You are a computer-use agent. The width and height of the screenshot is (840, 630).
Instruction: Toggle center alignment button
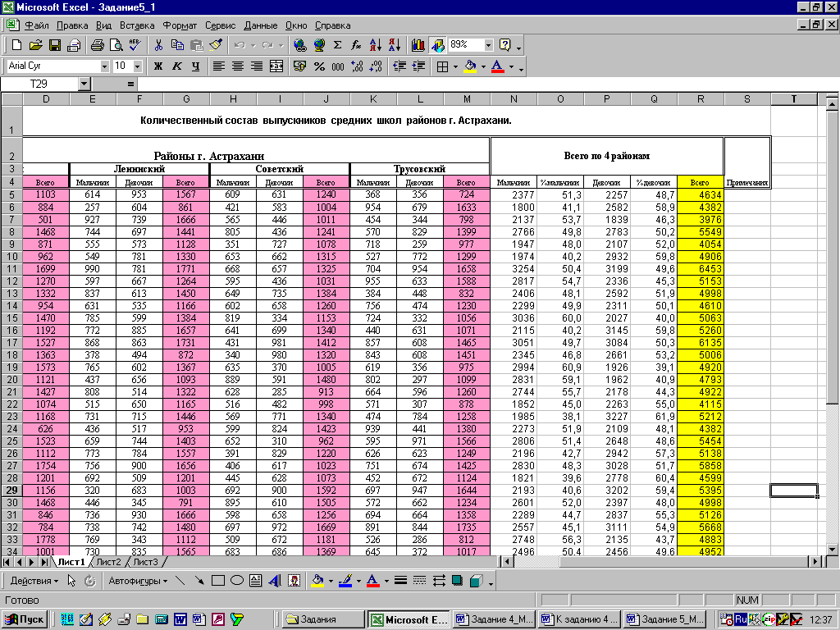(x=238, y=66)
